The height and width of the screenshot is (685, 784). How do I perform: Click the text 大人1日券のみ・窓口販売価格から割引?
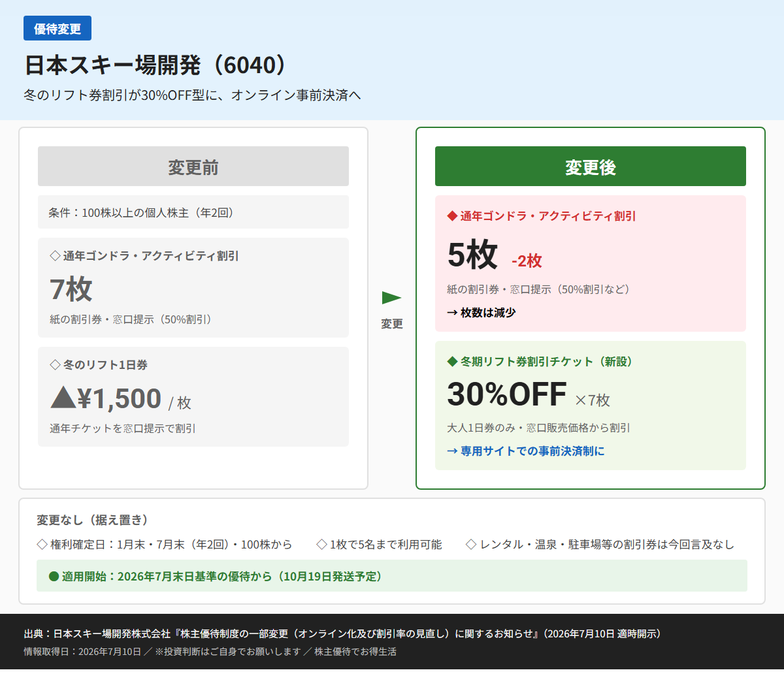click(538, 428)
